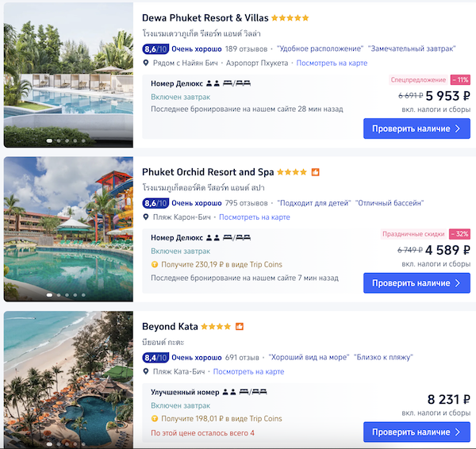Viewport: 476px width, 449px height.
Task: Open the Phuket Orchid Resort and Spa title
Action: tap(208, 172)
